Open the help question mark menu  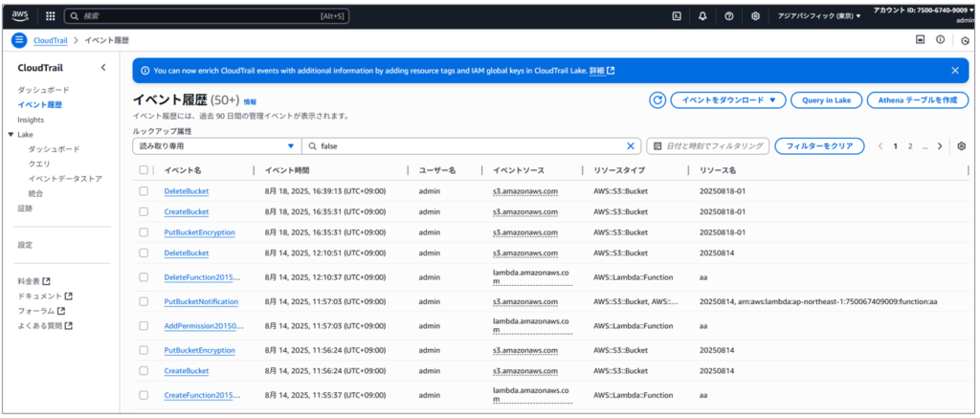728,16
